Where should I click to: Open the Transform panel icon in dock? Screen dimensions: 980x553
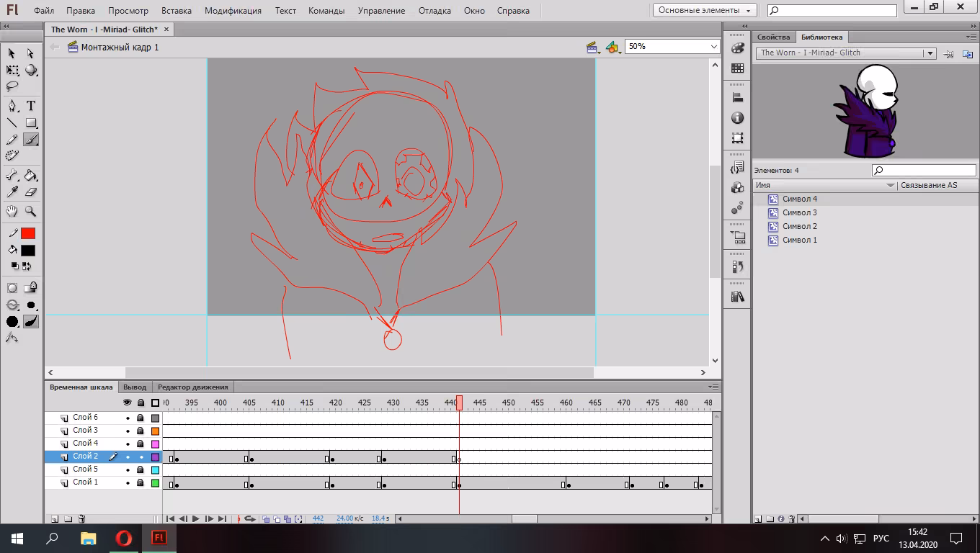[737, 138]
